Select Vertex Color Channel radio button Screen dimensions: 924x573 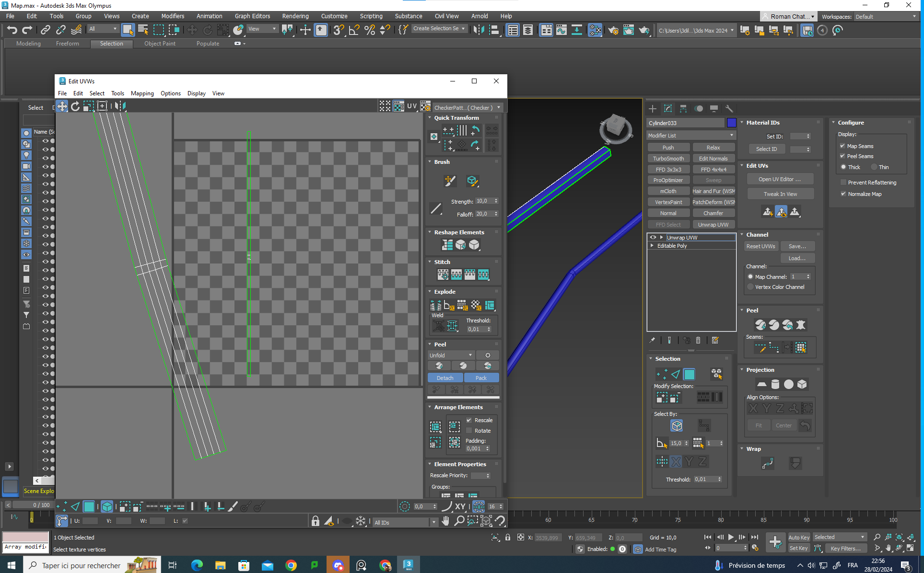click(750, 287)
